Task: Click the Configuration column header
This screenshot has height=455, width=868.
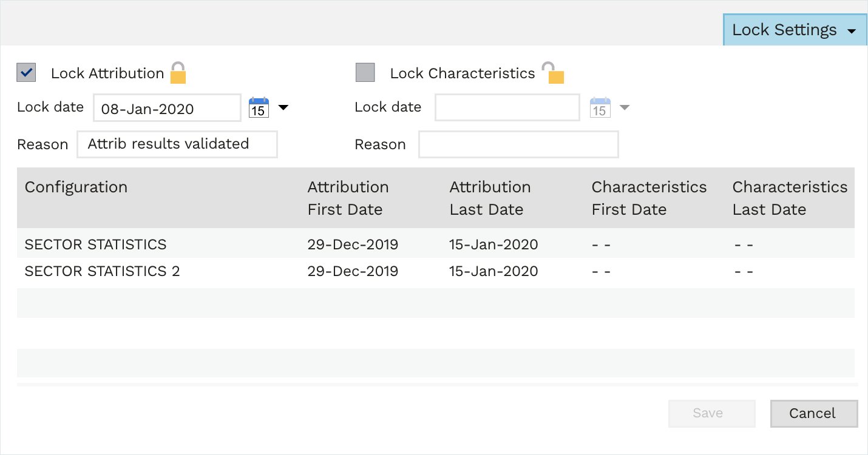Action: tap(76, 187)
